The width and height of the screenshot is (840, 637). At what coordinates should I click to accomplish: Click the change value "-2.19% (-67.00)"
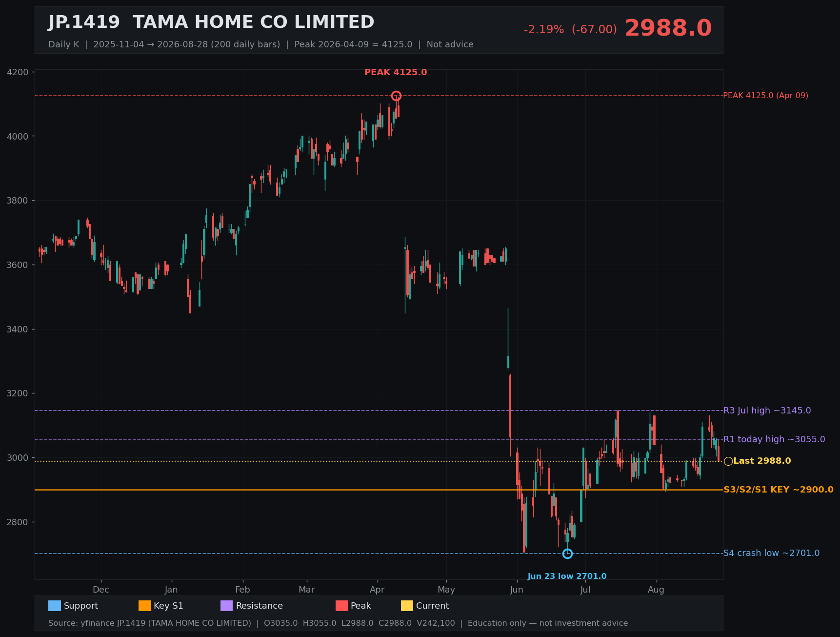click(570, 29)
